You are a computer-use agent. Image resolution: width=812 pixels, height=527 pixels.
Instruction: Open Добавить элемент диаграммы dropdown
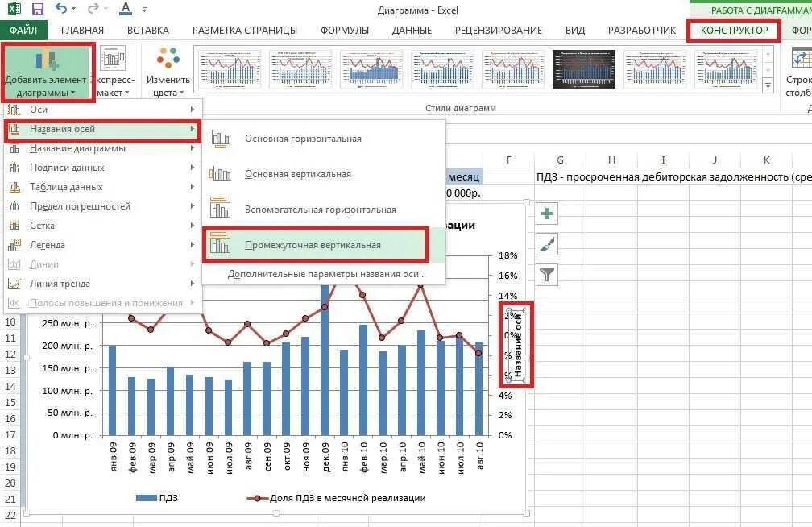(47, 73)
